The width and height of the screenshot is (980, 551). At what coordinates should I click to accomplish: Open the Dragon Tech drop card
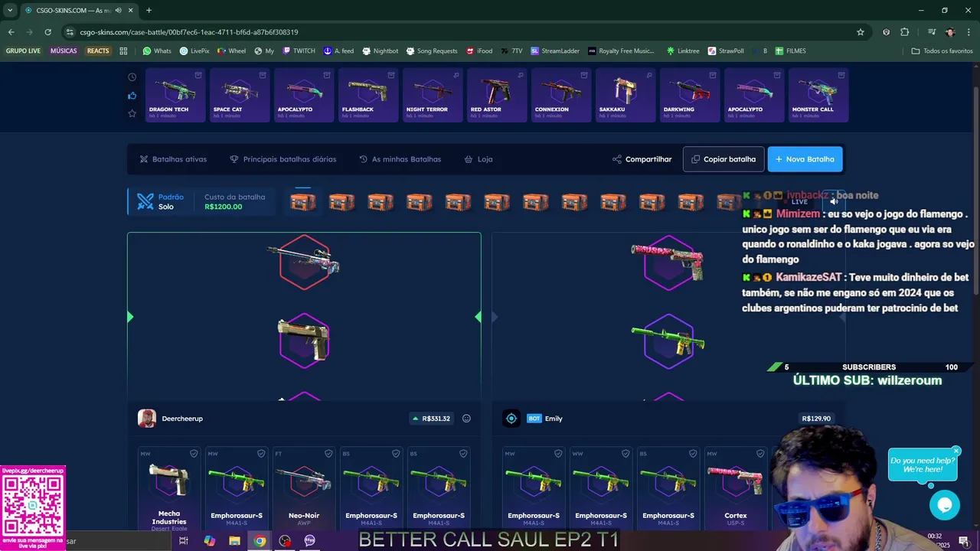click(x=175, y=95)
